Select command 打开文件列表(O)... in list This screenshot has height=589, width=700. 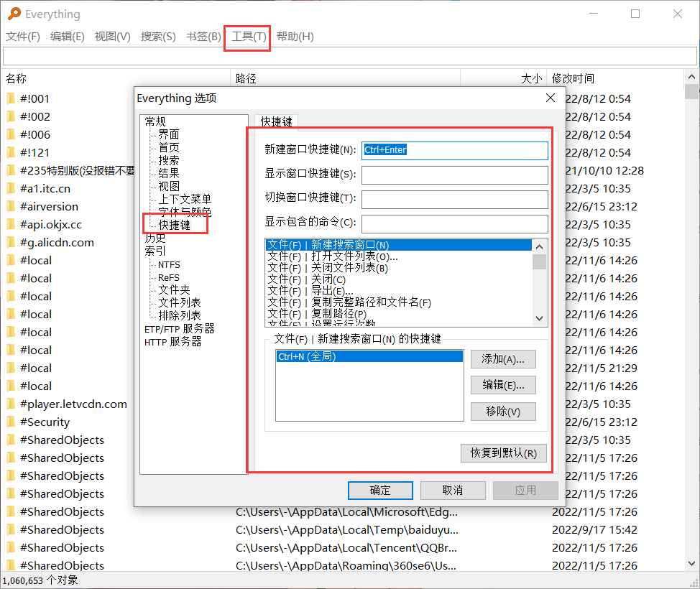click(x=398, y=256)
